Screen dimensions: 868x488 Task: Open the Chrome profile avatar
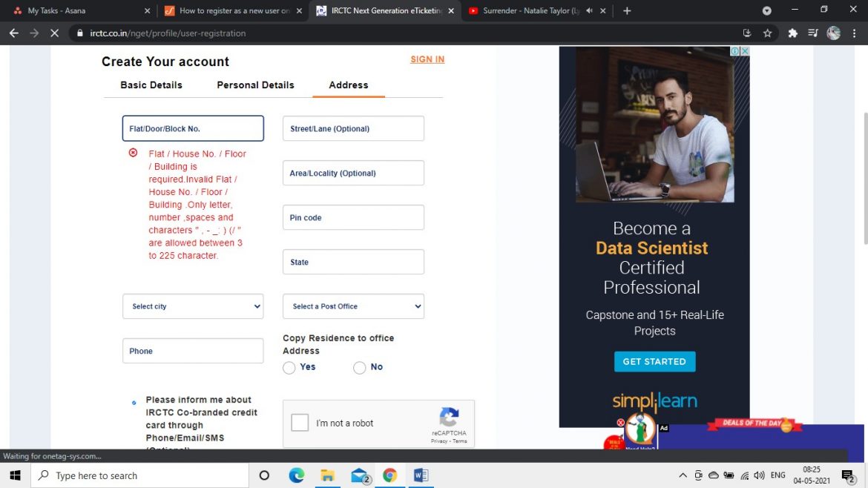coord(833,33)
